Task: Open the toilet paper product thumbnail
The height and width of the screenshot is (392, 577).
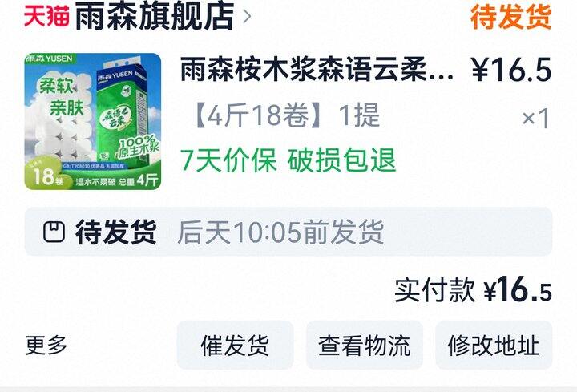Action: 93,122
